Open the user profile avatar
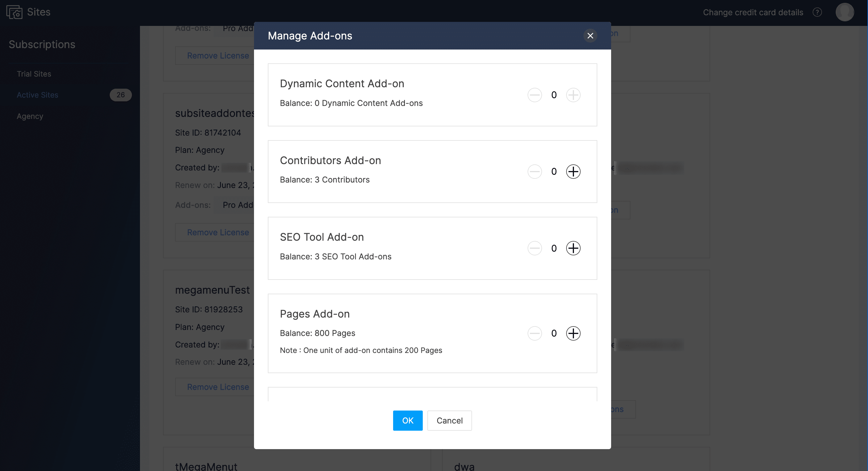 coord(844,12)
